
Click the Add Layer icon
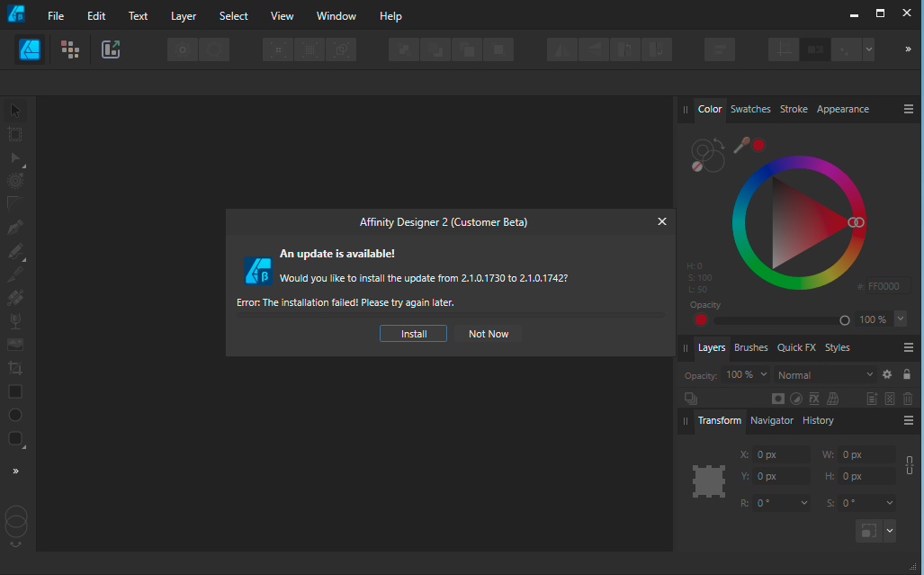tap(872, 399)
